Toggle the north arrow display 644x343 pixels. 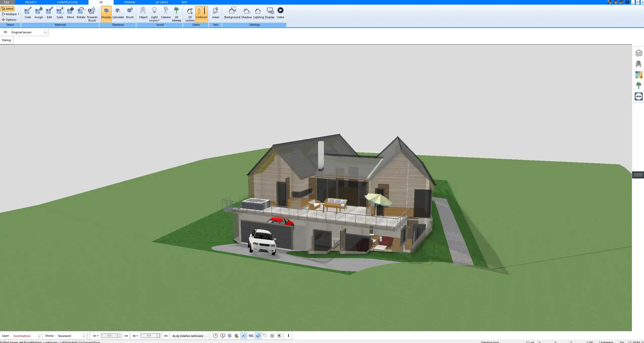point(279,336)
